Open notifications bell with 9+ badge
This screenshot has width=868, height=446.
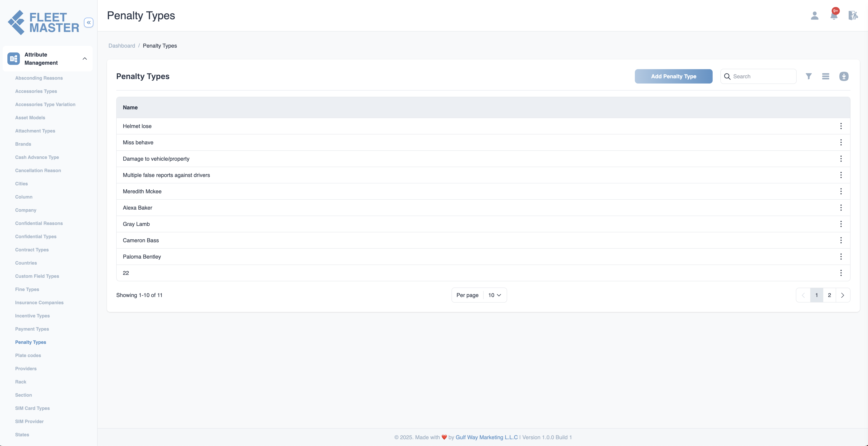click(x=834, y=15)
